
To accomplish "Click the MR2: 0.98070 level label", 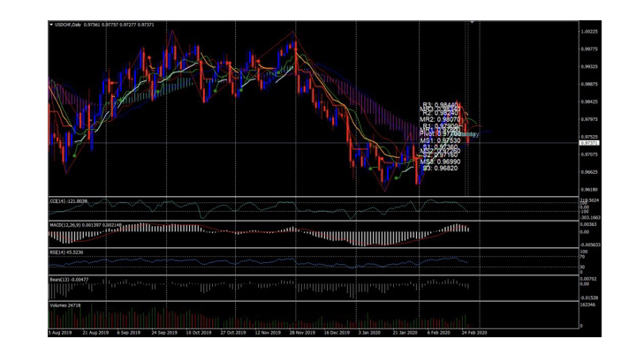I will pyautogui.click(x=439, y=119).
